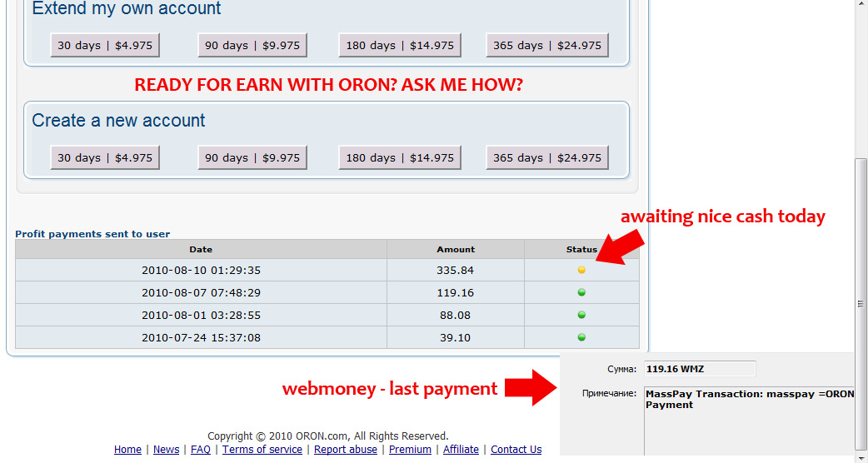Click 365 days $24.975 under Extend my own account
The image size is (868, 463).
click(547, 45)
